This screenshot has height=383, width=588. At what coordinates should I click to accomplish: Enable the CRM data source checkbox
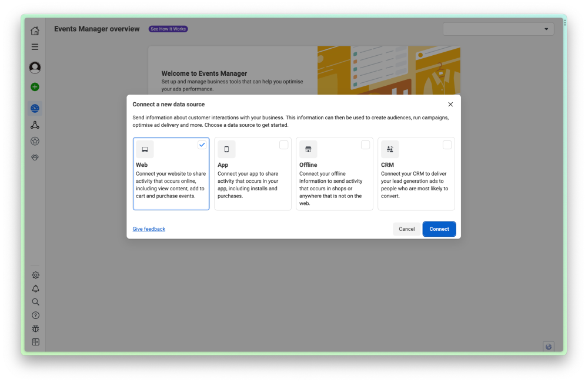point(447,145)
